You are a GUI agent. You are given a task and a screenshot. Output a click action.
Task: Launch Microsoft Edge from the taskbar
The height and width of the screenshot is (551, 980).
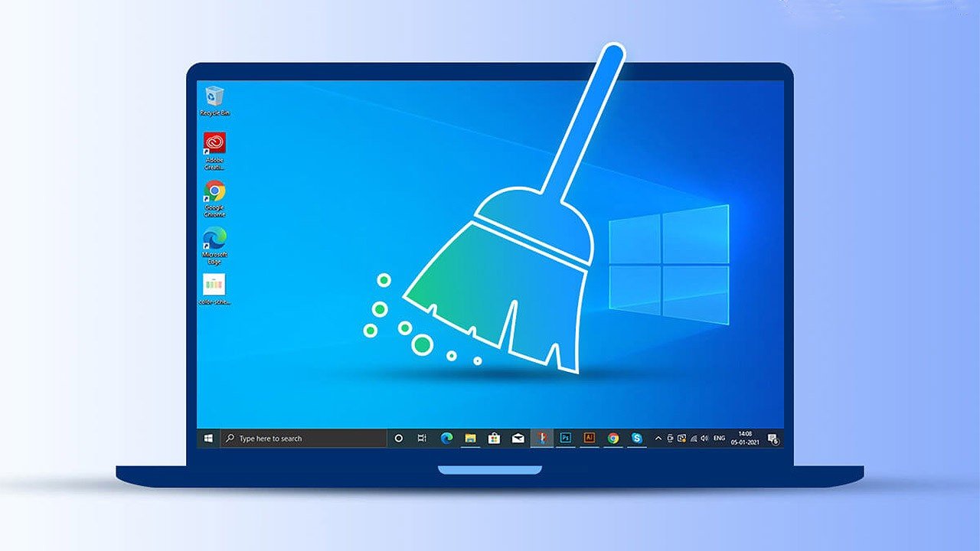pos(447,439)
